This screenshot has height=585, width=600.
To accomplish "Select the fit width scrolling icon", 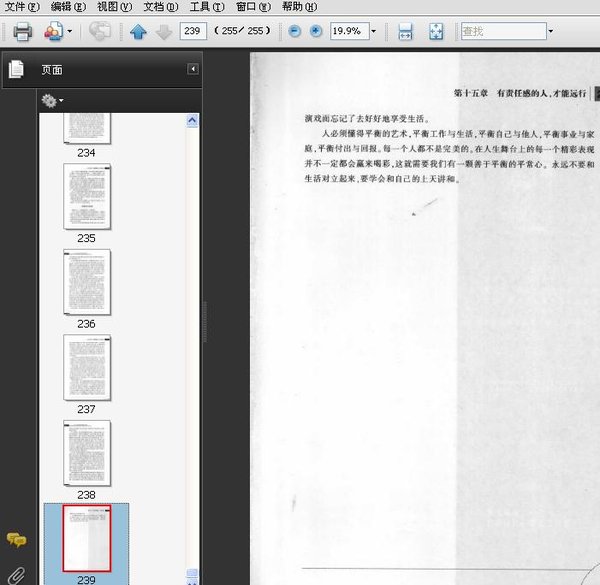I will (405, 31).
